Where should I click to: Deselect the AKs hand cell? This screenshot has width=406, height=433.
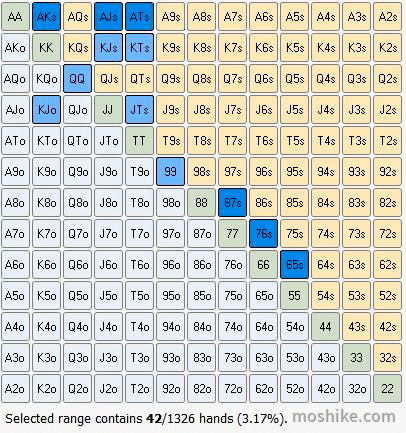pos(47,17)
